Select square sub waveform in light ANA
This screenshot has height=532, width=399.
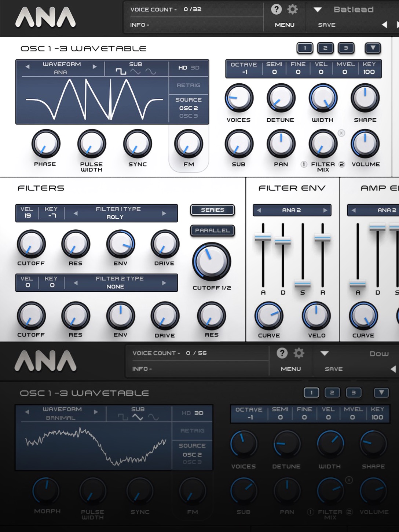pos(121,72)
